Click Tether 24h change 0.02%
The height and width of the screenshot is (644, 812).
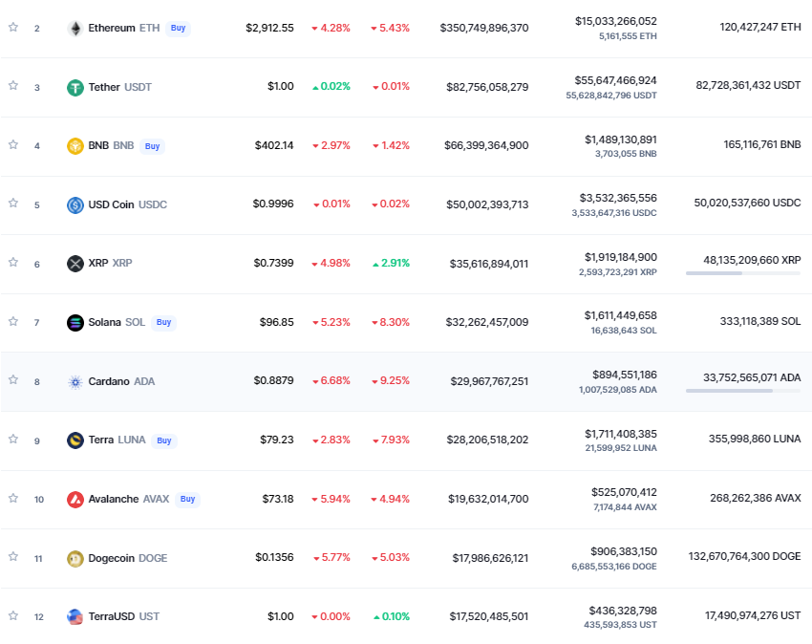coord(331,87)
